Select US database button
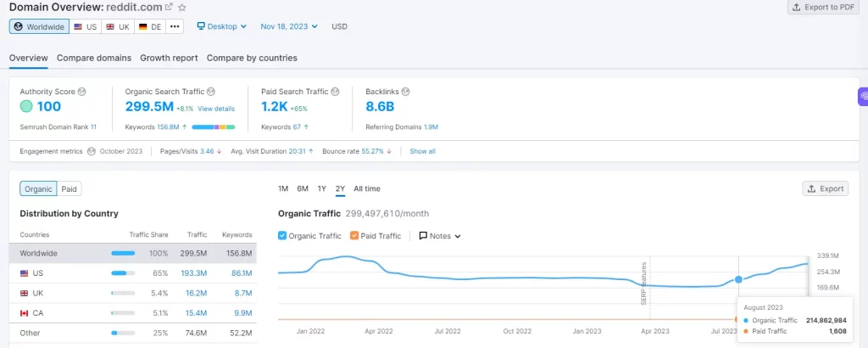 (86, 26)
